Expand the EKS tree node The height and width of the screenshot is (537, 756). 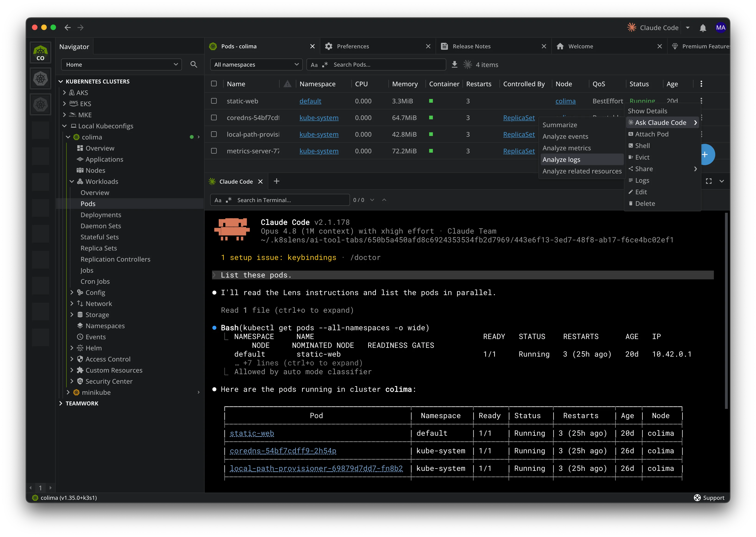pos(65,104)
